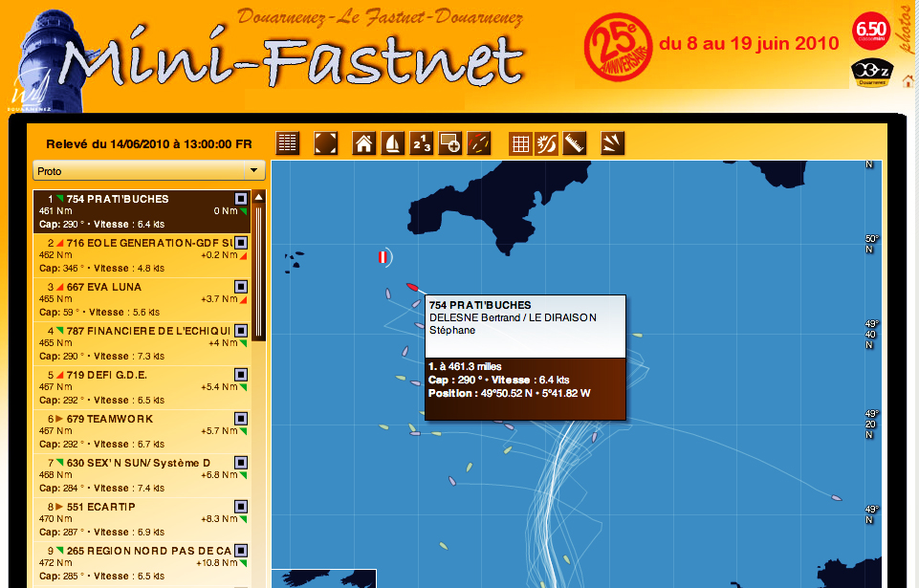Switch the map to fullscreen mode

[325, 143]
